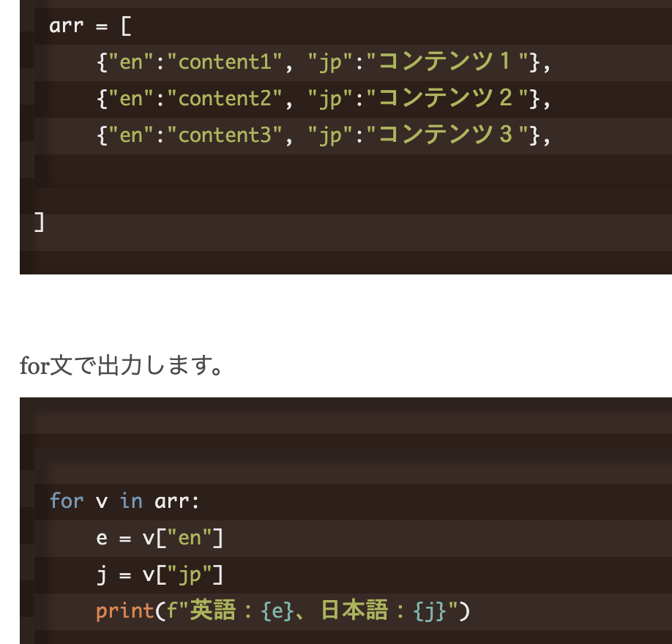
Task: Click the paragraph "for文で出力します。"
Action: (121, 364)
